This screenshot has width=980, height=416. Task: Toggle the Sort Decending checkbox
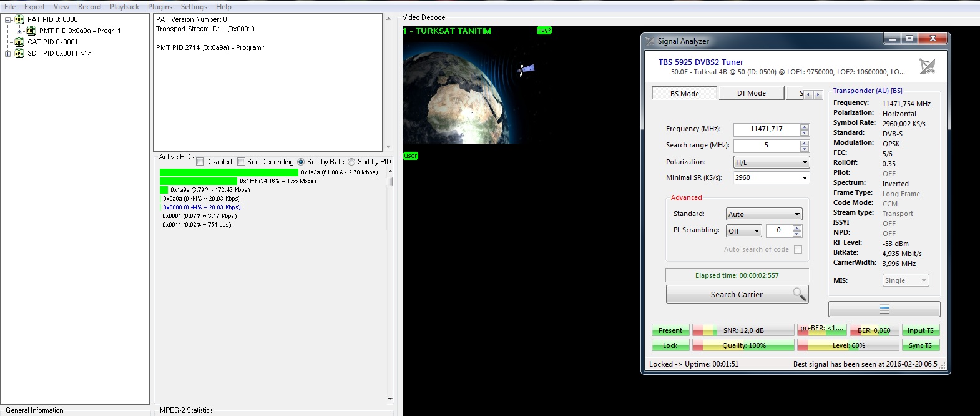click(242, 162)
